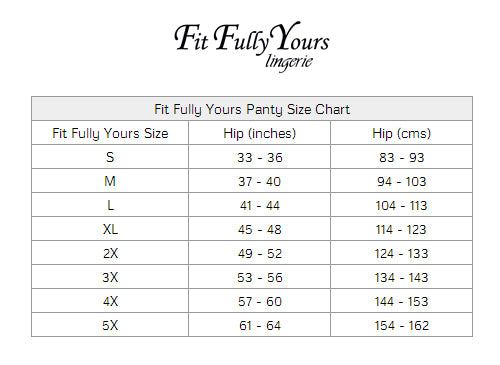
Task: Click the 61 - 64 inches cell
Action: pyautogui.click(x=259, y=325)
